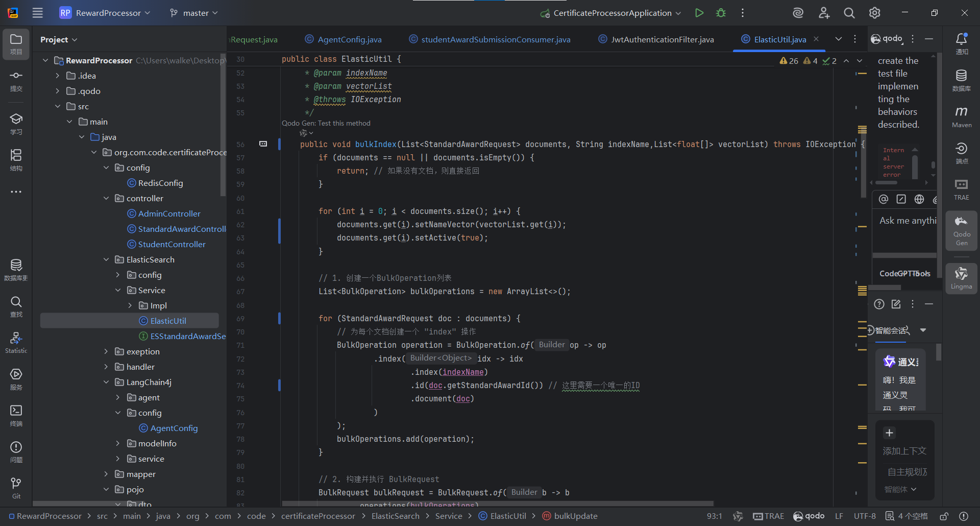980x526 pixels.
Task: Open the 智能会话 tab in Lingma
Action: [x=891, y=330]
